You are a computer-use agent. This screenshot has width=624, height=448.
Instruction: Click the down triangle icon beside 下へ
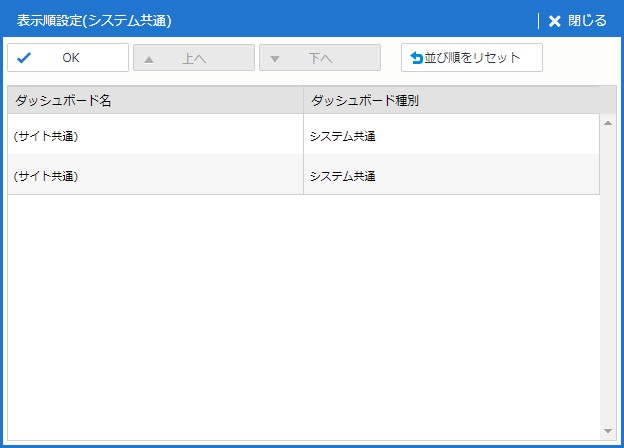pyautogui.click(x=275, y=58)
